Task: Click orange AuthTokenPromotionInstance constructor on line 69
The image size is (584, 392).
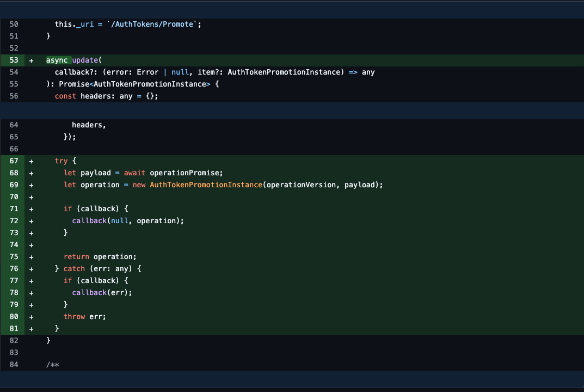Action: 206,185
